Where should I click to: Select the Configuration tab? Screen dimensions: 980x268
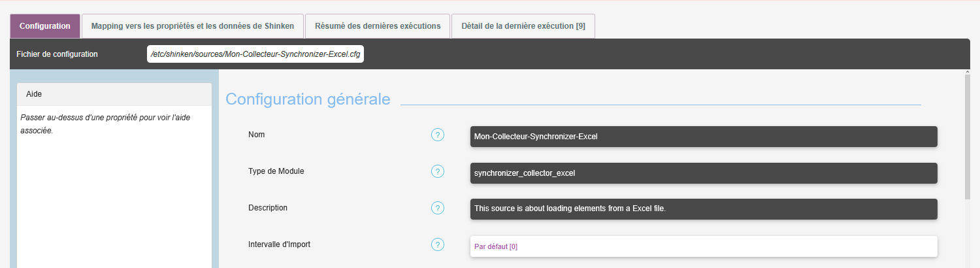click(45, 26)
